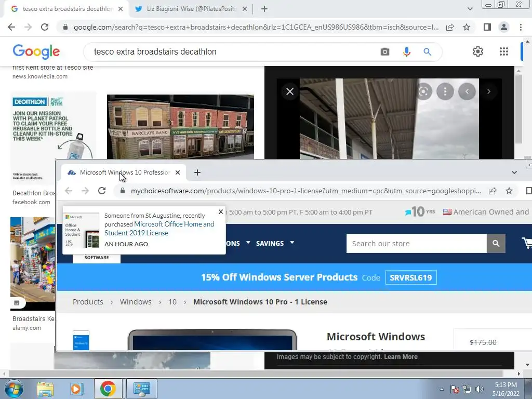Screen dimensions: 532x399
Task: Go to previous image in preview
Action: click(467, 91)
